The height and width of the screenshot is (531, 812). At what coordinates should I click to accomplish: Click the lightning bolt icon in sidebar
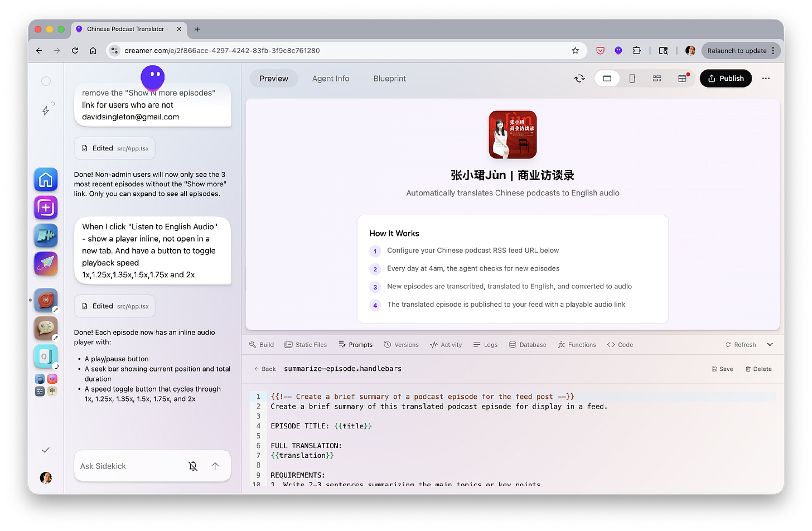coord(46,110)
